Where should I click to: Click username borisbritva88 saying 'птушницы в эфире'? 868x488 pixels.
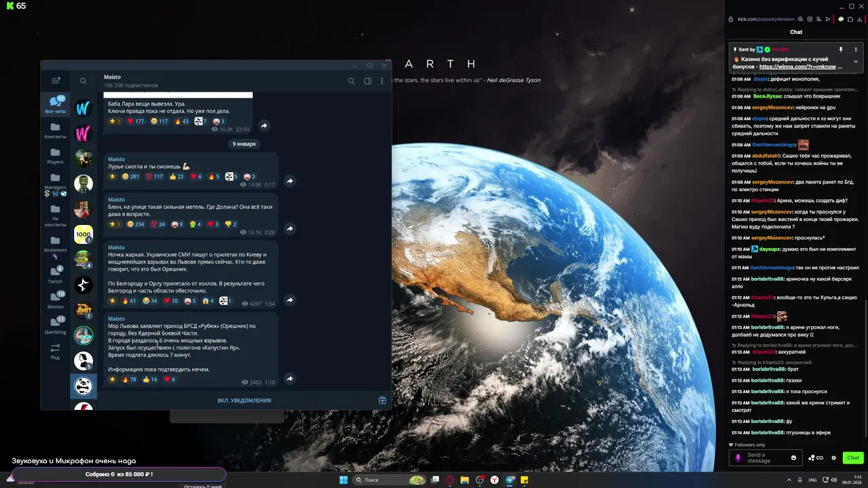[768, 432]
